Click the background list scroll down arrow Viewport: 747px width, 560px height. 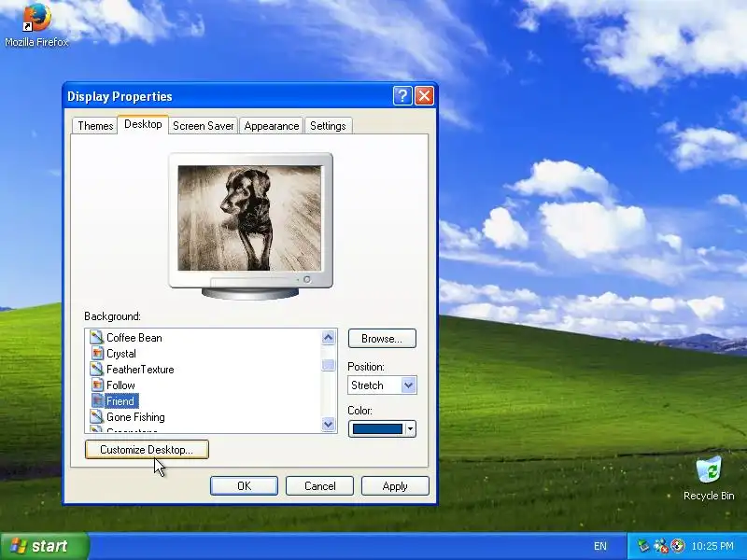328,424
